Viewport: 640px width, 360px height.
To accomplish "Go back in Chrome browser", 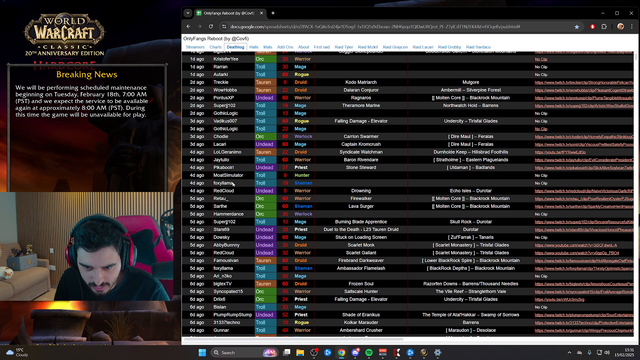I will [188, 27].
